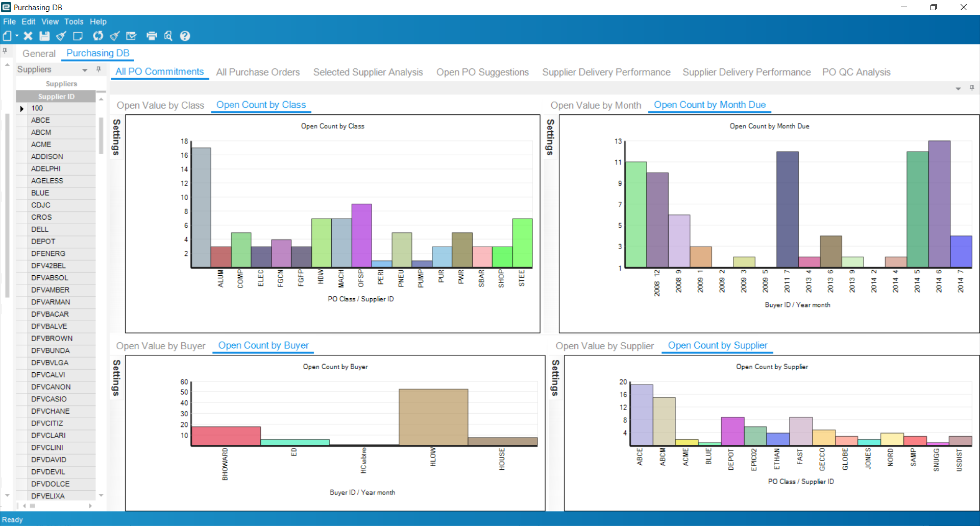Click the broom icon right of Refresh

pos(115,36)
